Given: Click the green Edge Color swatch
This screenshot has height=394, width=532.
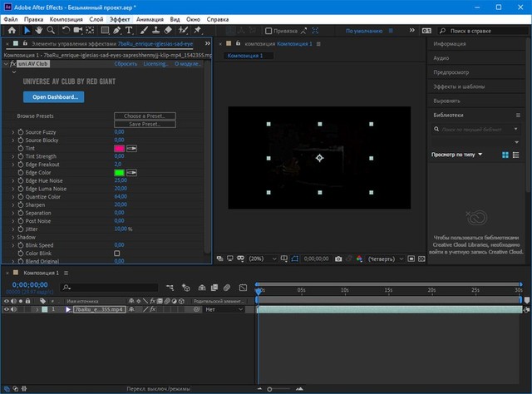Looking at the screenshot, I should (x=119, y=172).
